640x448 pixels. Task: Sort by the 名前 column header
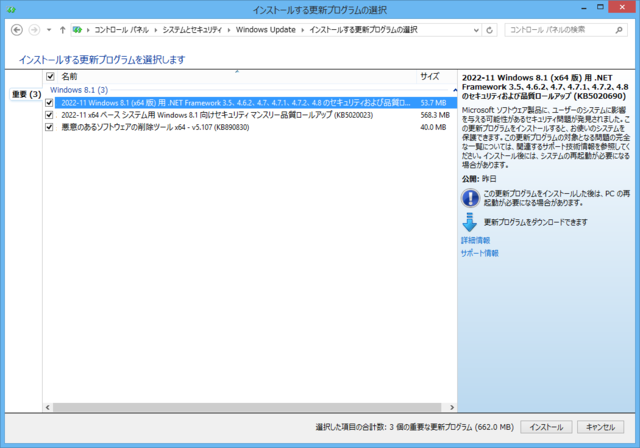pos(69,76)
